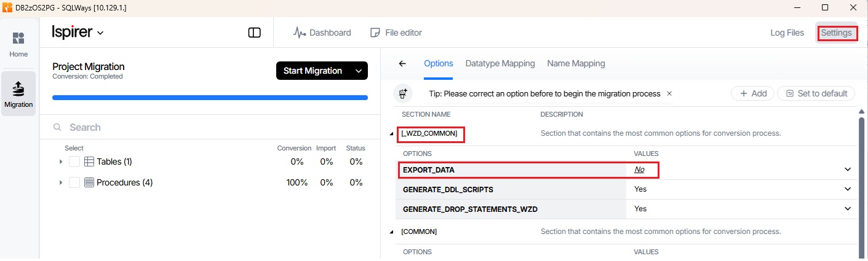This screenshot has width=868, height=261.
Task: Expand the Procedures tree node
Action: 61,182
